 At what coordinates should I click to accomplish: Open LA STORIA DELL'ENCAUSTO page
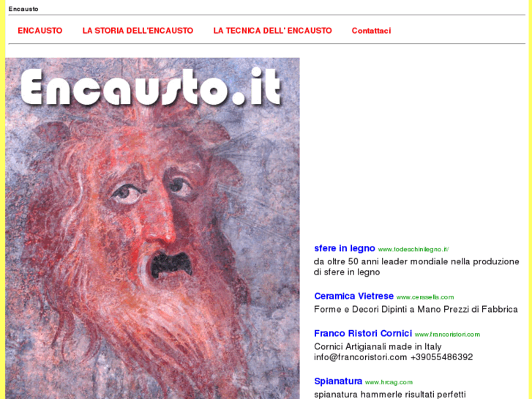138,31
